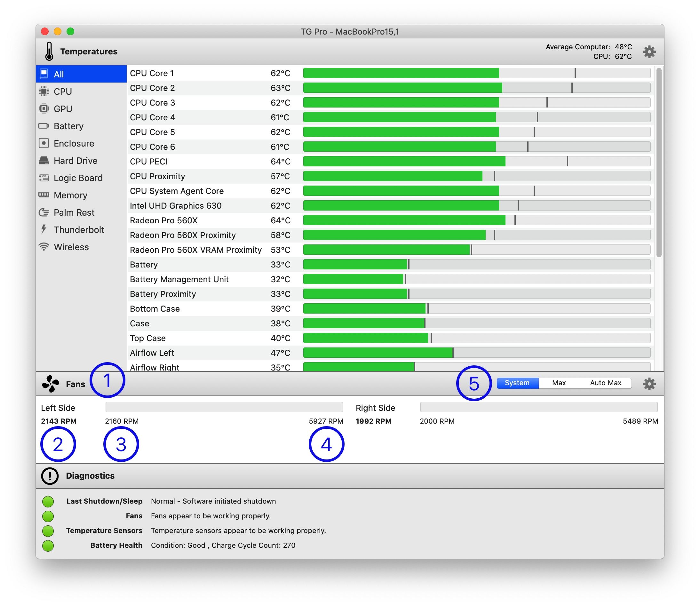Select the Logic Board category icon
The height and width of the screenshot is (606, 700).
(x=44, y=178)
